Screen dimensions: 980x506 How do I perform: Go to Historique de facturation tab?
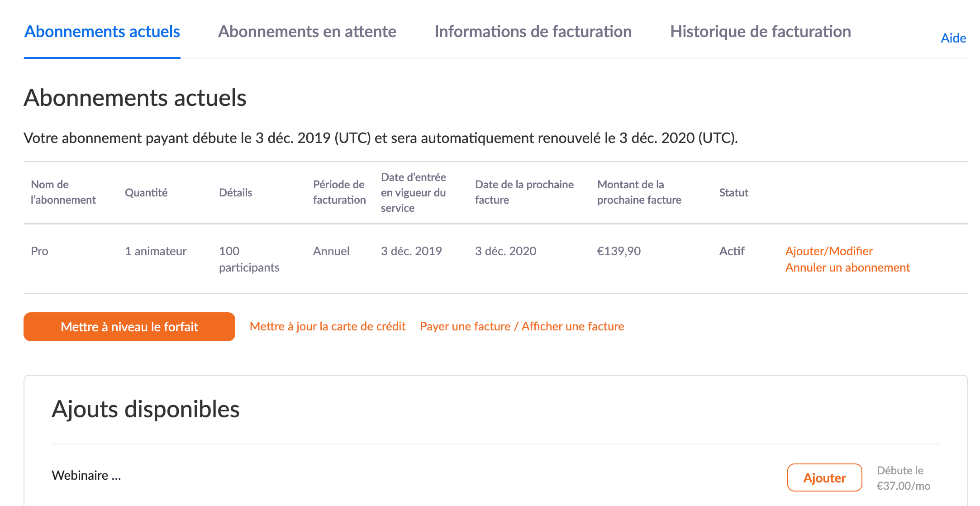click(760, 32)
